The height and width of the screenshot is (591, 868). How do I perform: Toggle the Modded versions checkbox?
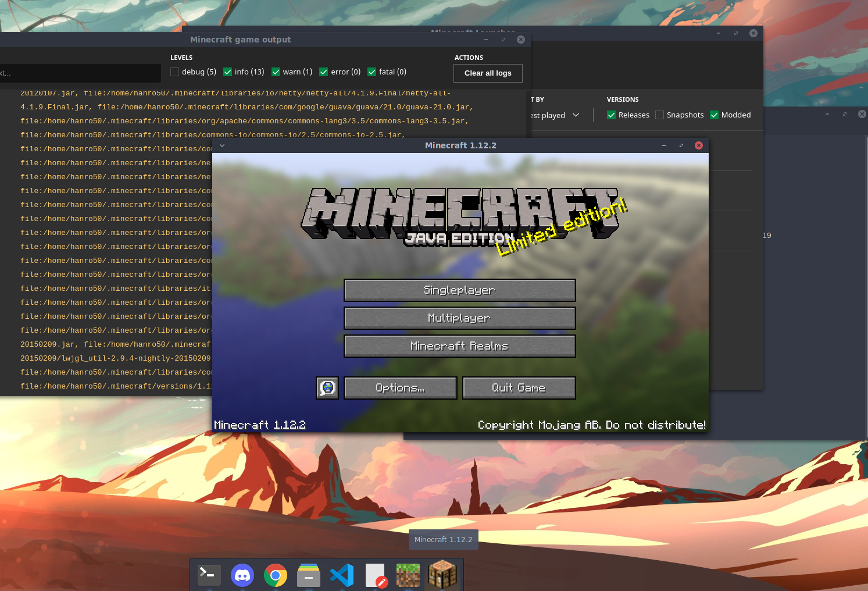714,115
